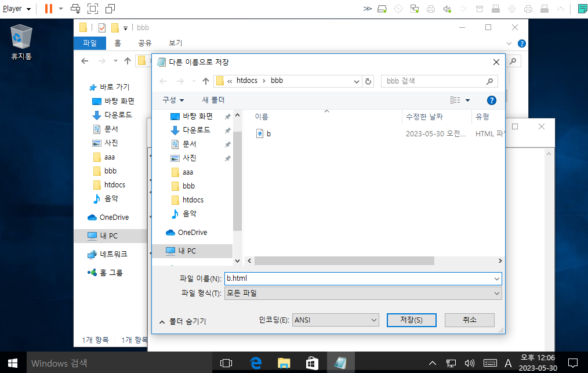Click the 파일 이름 input field
Viewport: 588px width, 373px height.
[x=362, y=278]
